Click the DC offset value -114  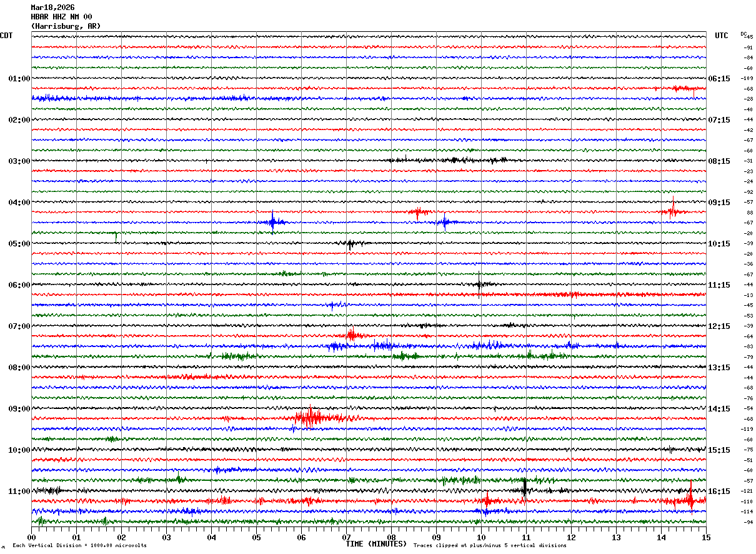(x=747, y=512)
